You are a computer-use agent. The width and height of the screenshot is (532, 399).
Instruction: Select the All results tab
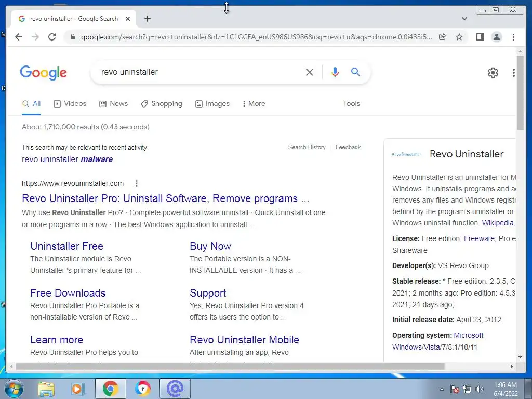(x=31, y=104)
